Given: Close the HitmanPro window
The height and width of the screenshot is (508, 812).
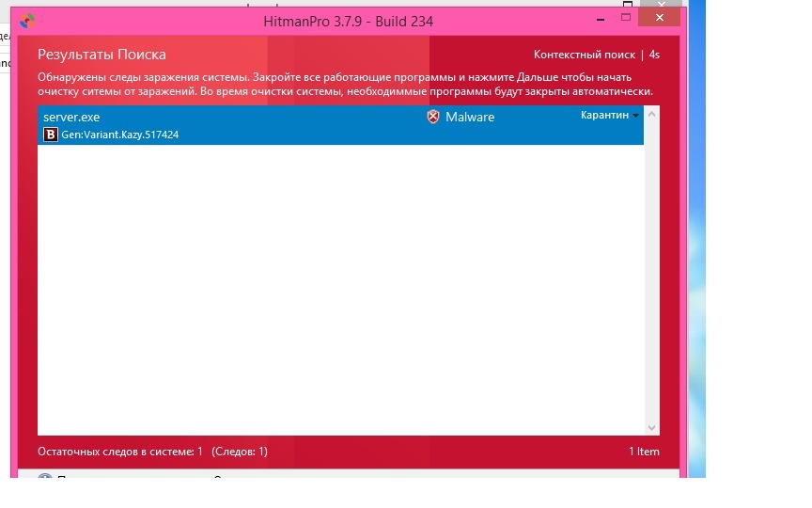Looking at the screenshot, I should point(659,17).
